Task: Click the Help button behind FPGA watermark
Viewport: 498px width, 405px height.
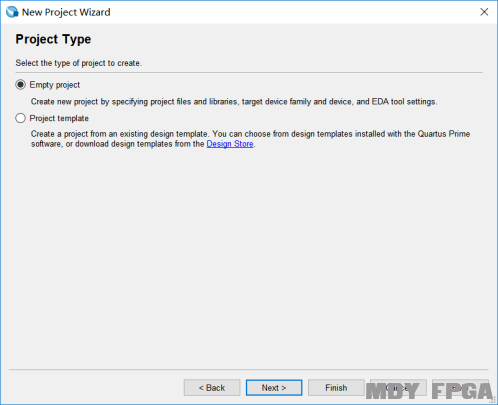Action: tap(460, 388)
